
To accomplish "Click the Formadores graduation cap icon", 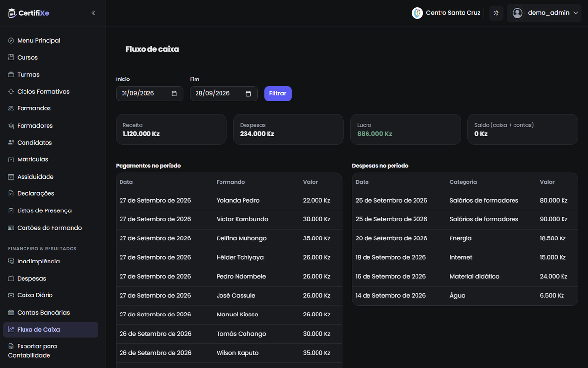I will (11, 126).
